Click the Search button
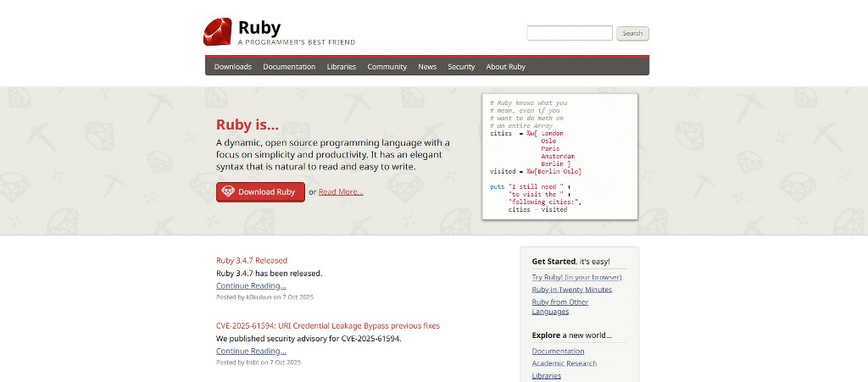The width and height of the screenshot is (868, 382). (632, 33)
